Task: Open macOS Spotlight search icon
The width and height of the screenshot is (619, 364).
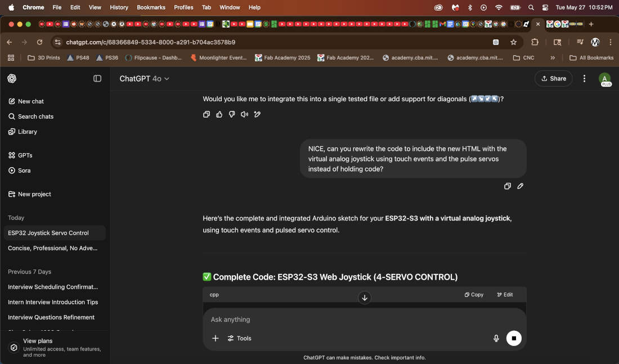Action: tap(531, 7)
